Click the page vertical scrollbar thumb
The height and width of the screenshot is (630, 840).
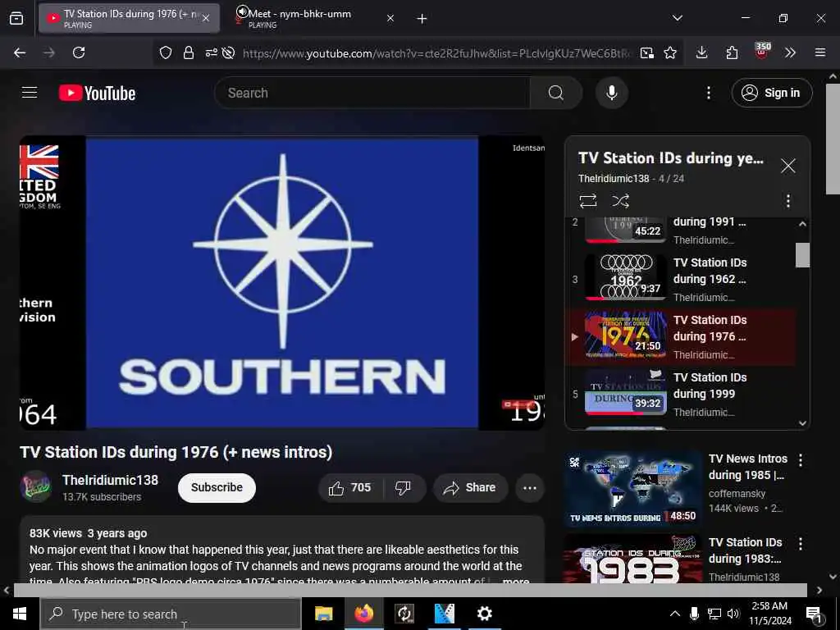[x=833, y=139]
